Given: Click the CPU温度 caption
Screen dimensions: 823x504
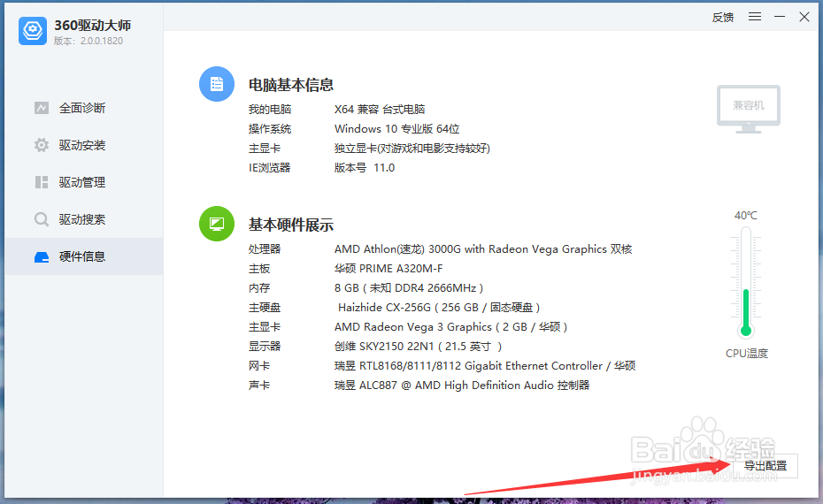Looking at the screenshot, I should pyautogui.click(x=746, y=354).
